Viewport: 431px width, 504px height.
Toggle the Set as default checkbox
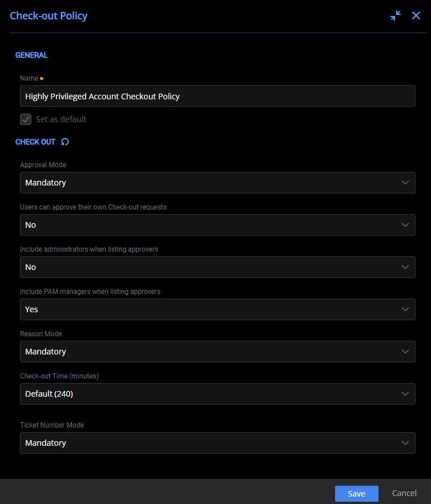click(x=26, y=119)
